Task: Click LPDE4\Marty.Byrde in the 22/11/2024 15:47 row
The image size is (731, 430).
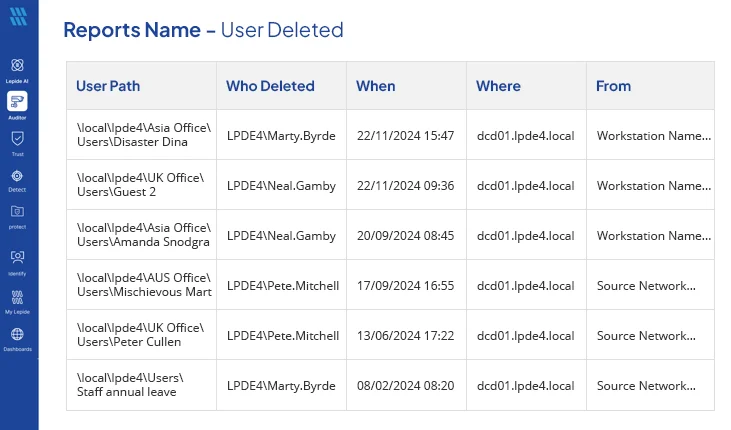Action: pyautogui.click(x=281, y=136)
